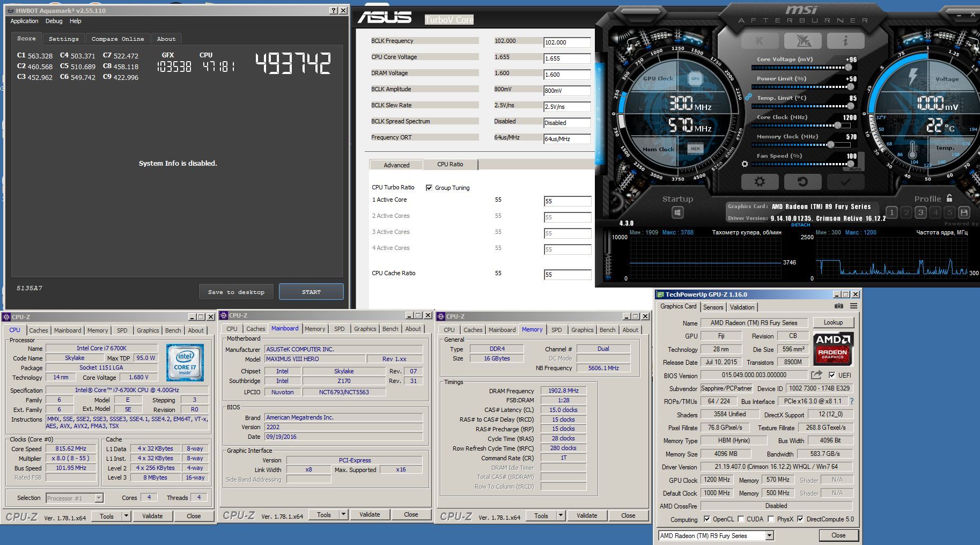Click the BCLK Frequency input field
Viewport: 980px width, 545px height.
pos(567,42)
